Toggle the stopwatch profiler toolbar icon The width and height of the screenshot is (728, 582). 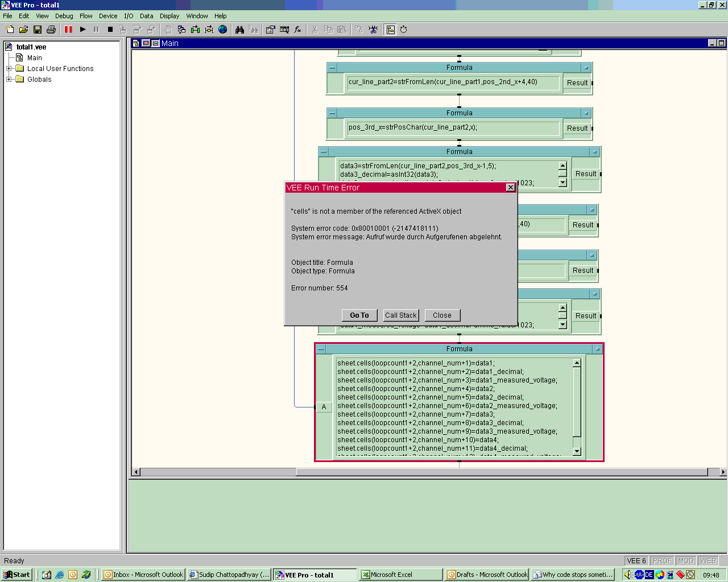coord(404,30)
